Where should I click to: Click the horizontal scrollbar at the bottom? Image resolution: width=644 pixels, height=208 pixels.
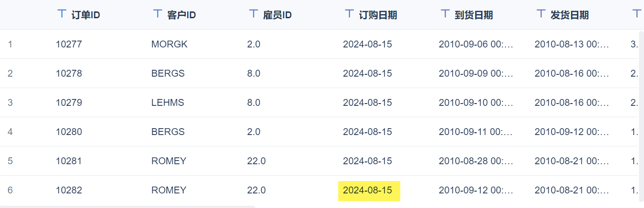click(128, 207)
